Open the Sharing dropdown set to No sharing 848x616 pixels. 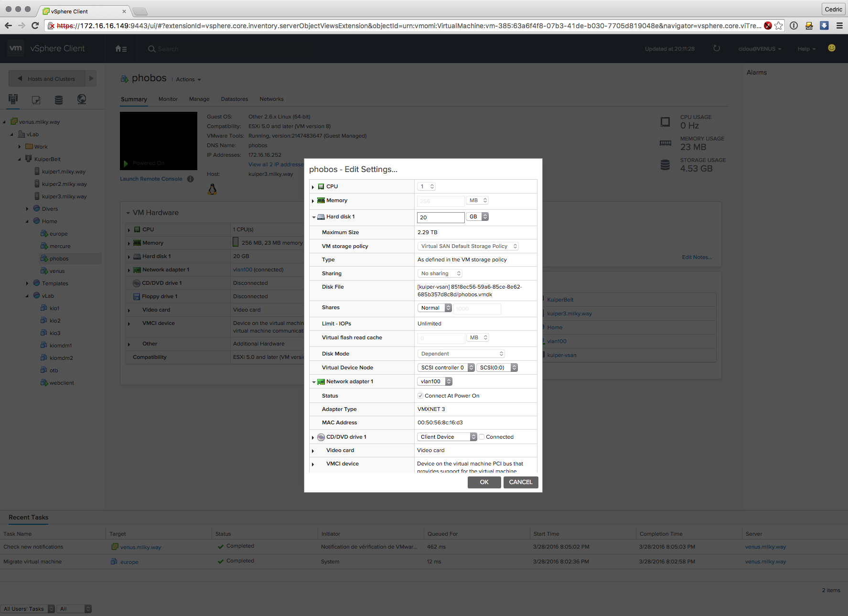440,273
